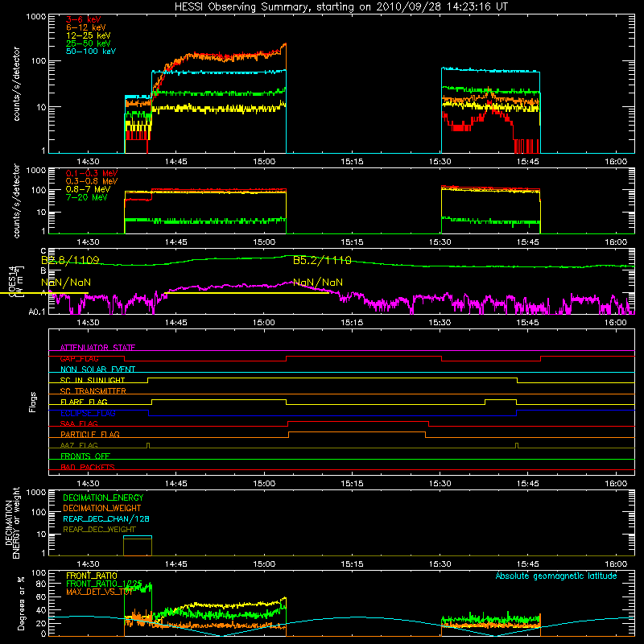Image resolution: width=644 pixels, height=644 pixels.
Task: Click the 16:00 tick under the decimation panel
Action: (616, 564)
